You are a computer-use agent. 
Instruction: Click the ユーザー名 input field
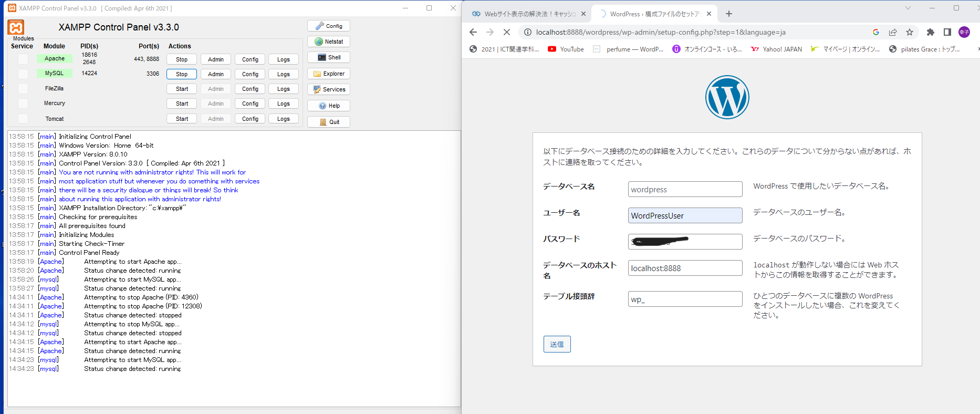coord(685,215)
